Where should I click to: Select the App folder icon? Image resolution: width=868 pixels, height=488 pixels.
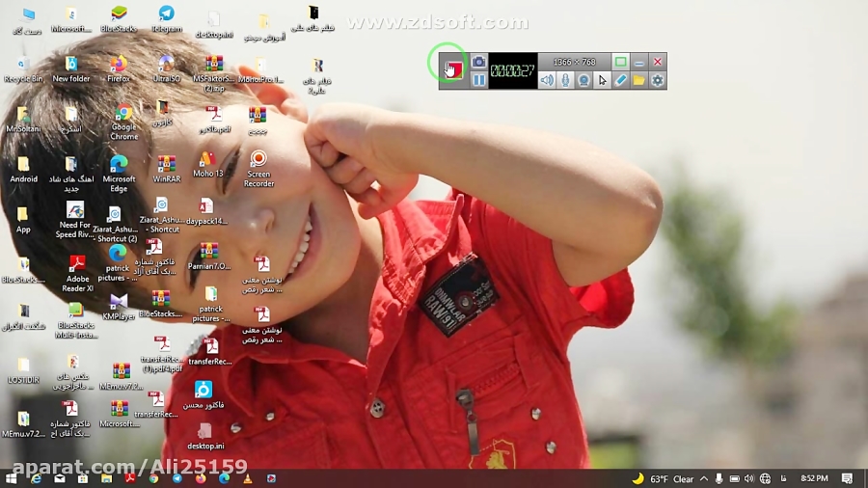23,220
